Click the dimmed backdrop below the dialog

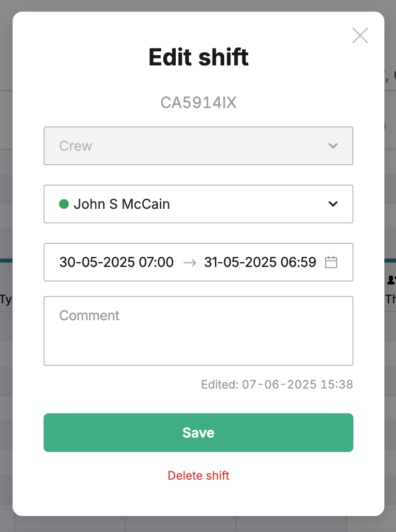click(198, 525)
